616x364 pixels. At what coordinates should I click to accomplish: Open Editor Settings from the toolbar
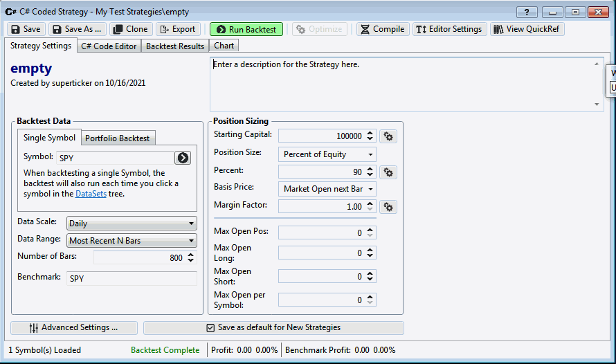[449, 29]
